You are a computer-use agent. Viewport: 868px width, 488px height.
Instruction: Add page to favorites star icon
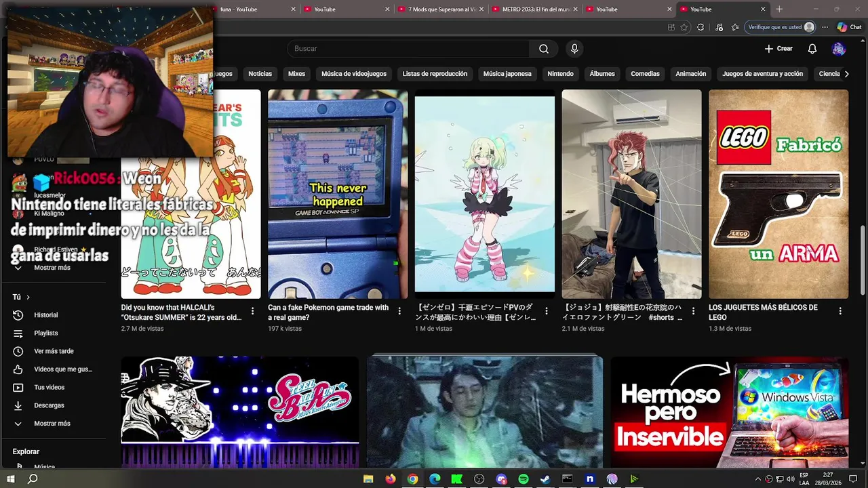[x=684, y=27]
